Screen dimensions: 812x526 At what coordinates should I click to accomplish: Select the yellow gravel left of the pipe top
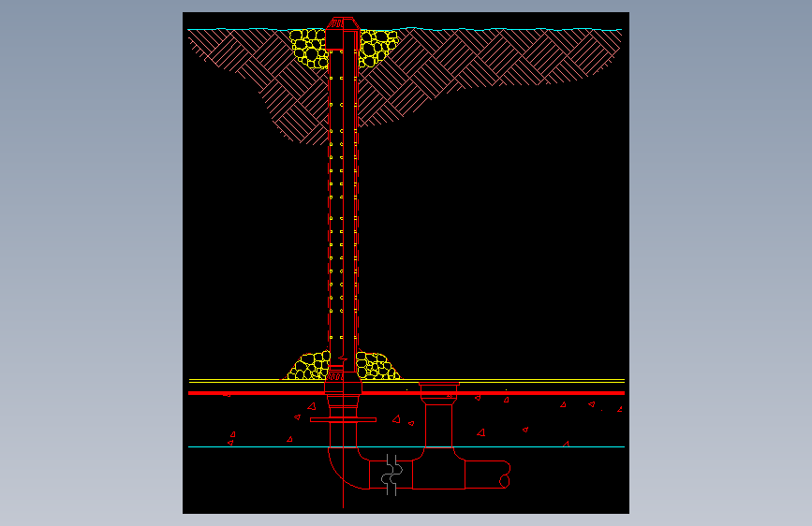pos(309,49)
